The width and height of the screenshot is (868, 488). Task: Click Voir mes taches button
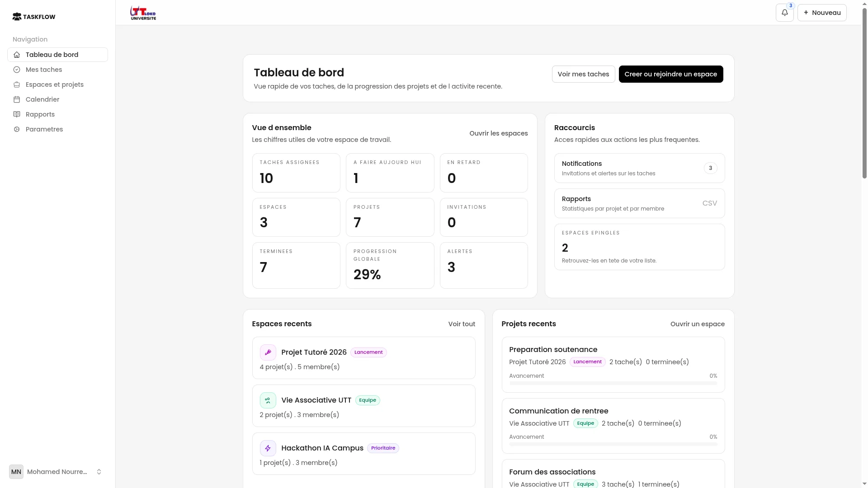pyautogui.click(x=583, y=74)
